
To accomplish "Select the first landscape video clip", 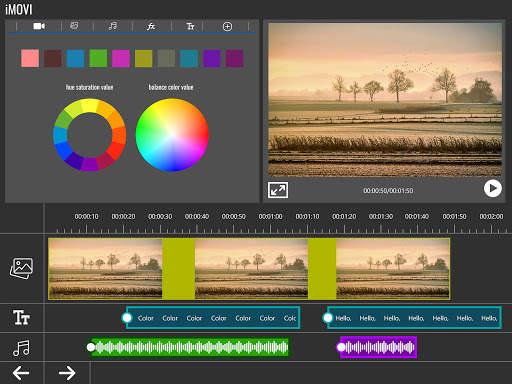I will pyautogui.click(x=105, y=269).
